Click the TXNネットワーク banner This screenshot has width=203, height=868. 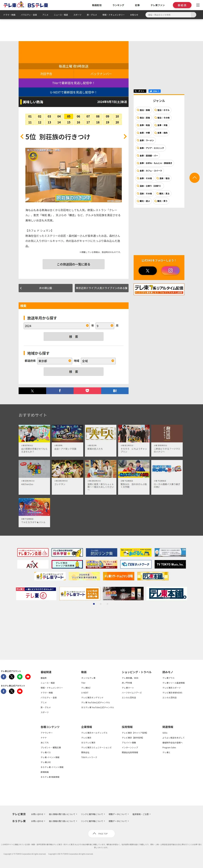[136, 564]
